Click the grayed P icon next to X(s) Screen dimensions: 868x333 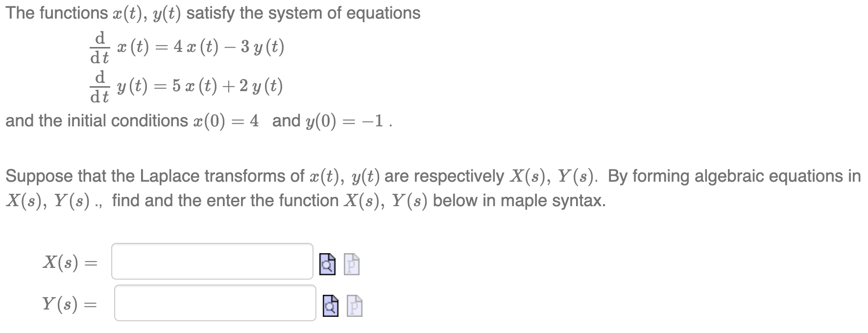click(x=351, y=264)
